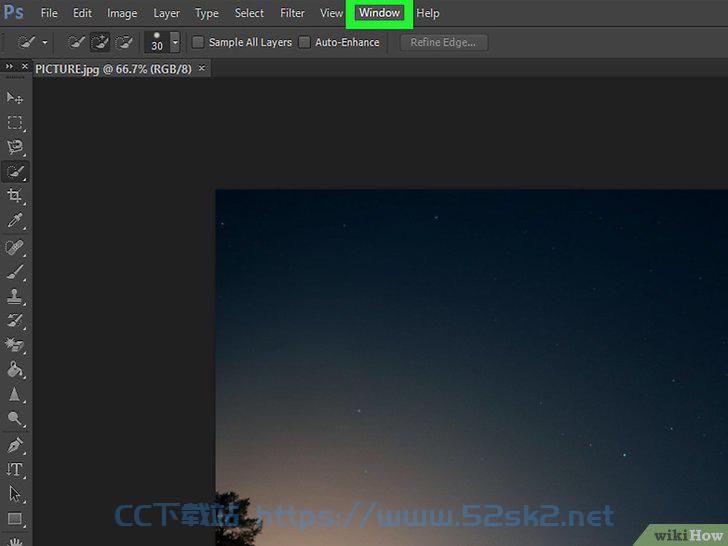Open the Image menu
This screenshot has width=728, height=546.
point(122,13)
